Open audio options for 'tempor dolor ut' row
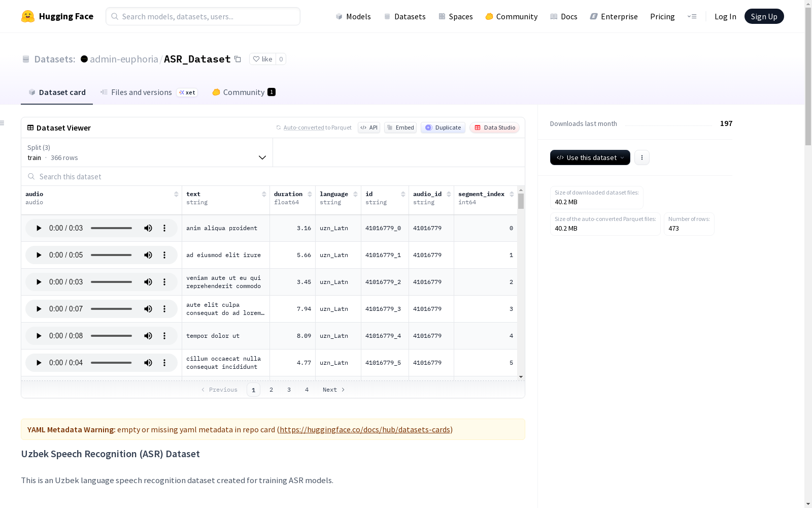The image size is (812, 508). [x=164, y=336]
